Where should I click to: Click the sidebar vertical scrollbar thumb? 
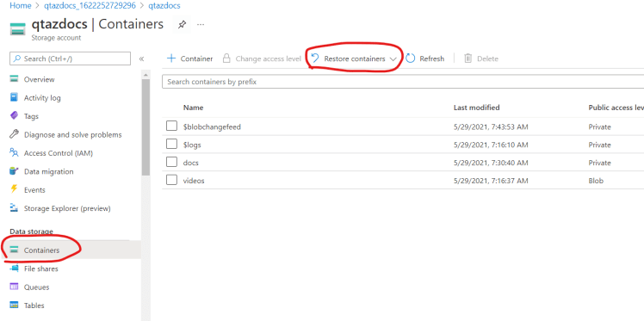coord(146,127)
